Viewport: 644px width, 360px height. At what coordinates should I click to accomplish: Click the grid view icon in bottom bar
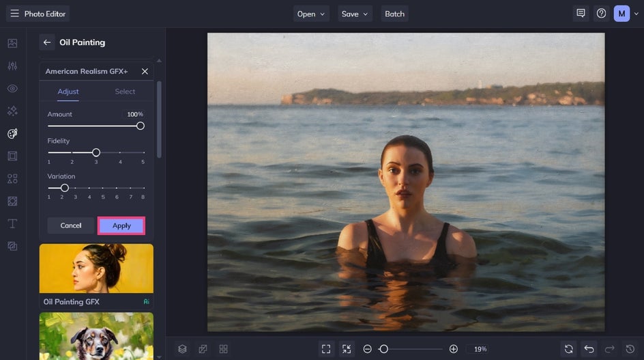coord(224,349)
